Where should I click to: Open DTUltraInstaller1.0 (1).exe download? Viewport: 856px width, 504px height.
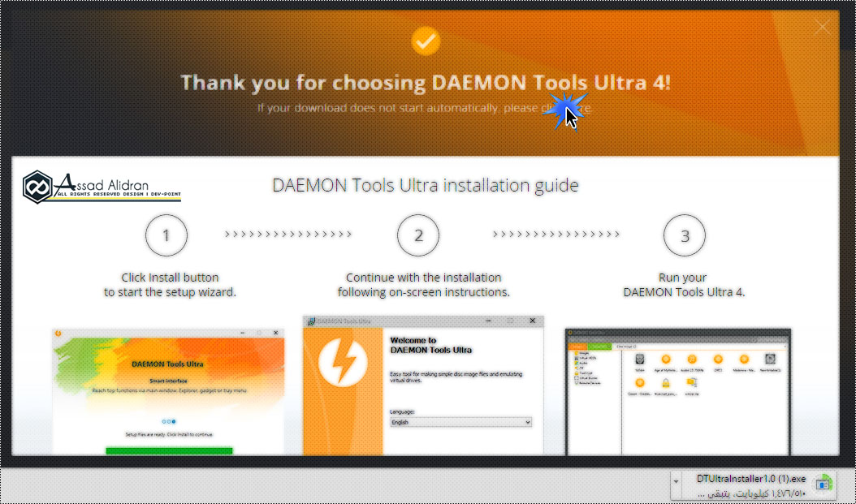(751, 479)
